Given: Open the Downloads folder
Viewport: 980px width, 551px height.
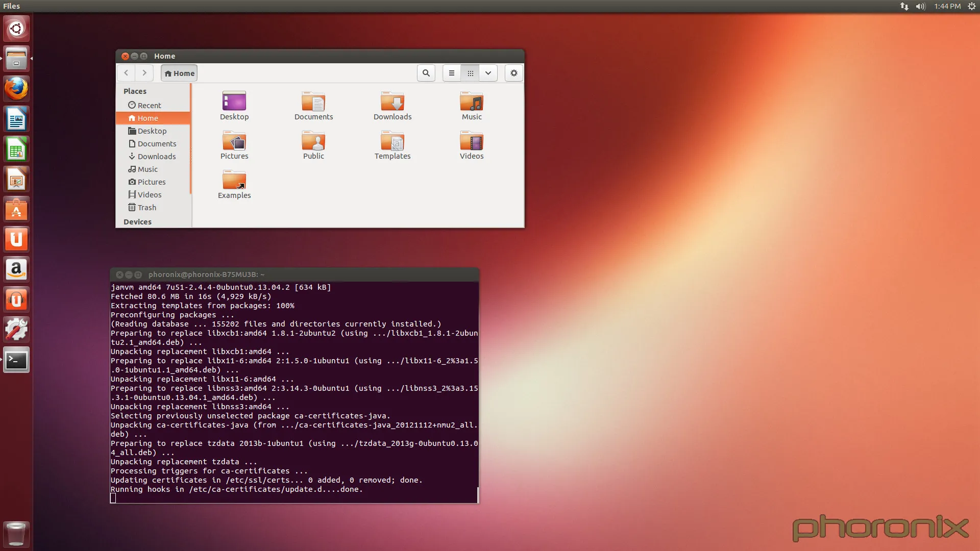Looking at the screenshot, I should point(393,104).
